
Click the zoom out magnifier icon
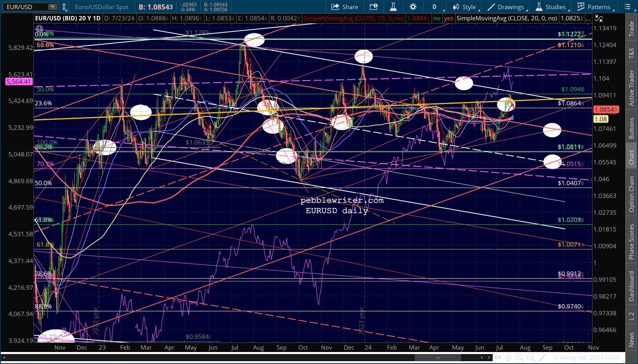point(531,358)
